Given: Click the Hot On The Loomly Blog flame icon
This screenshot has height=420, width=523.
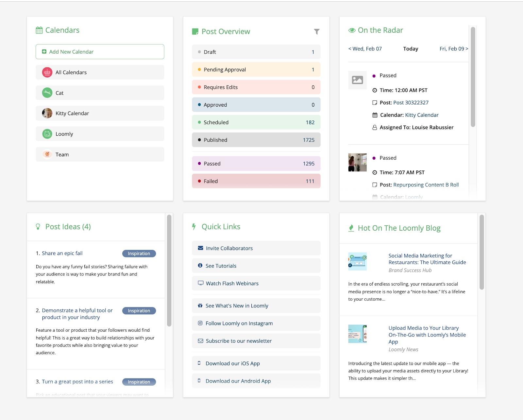Looking at the screenshot, I should (x=351, y=228).
